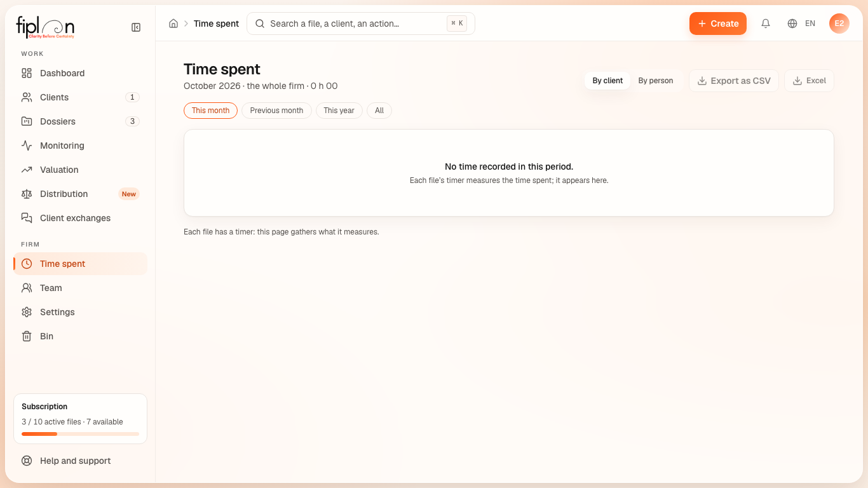Go to Monitoring section
The height and width of the screenshot is (488, 868).
coord(80,146)
